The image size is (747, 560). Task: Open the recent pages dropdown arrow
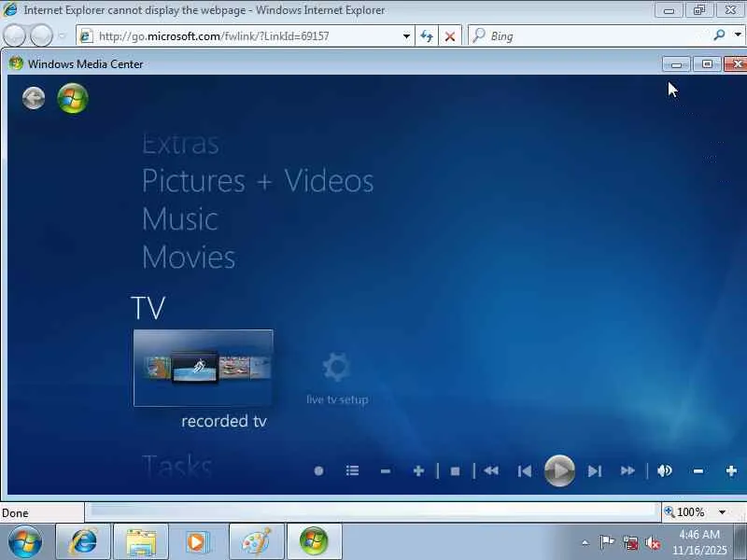point(62,35)
